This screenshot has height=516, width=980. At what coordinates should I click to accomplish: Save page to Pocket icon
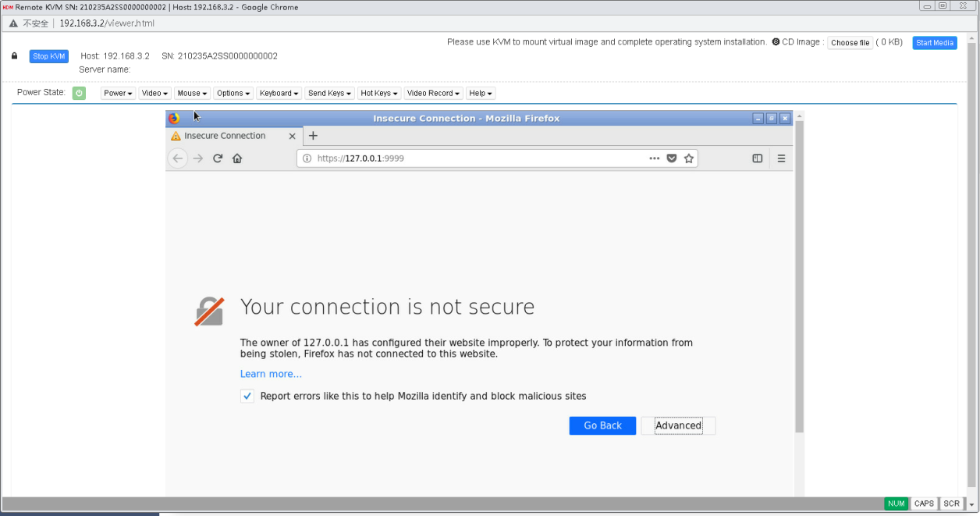[672, 158]
